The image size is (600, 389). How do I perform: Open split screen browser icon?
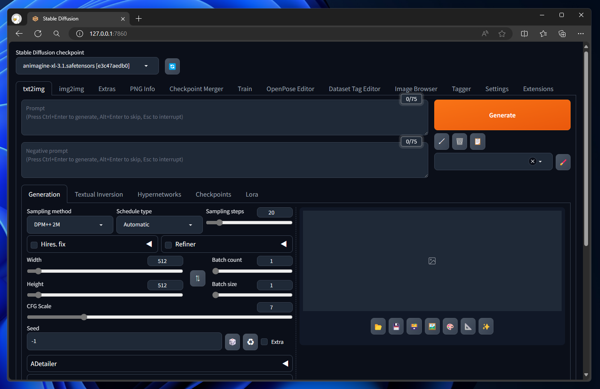(524, 34)
